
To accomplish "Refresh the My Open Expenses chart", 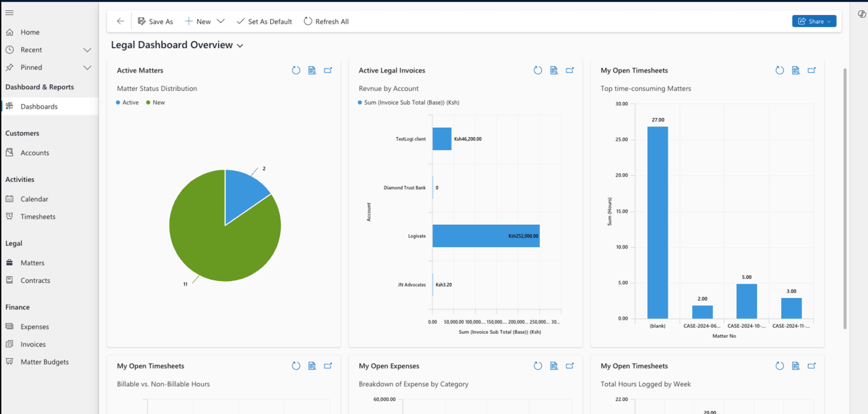I will 537,366.
